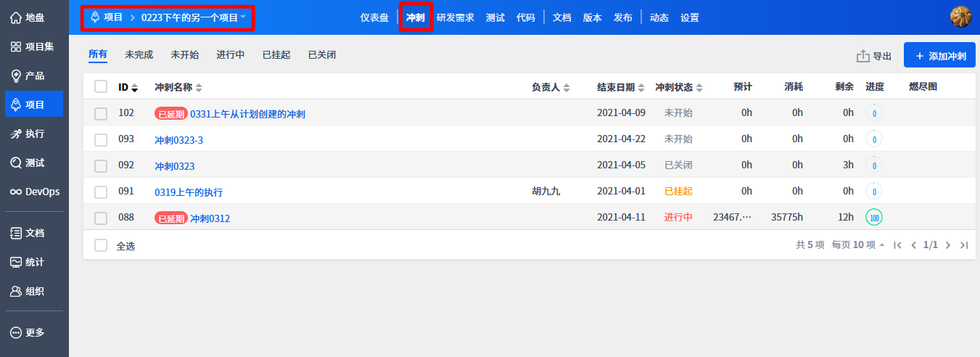Click the user avatar at top right
Viewport: 980px width, 357px height.
coord(961,17)
